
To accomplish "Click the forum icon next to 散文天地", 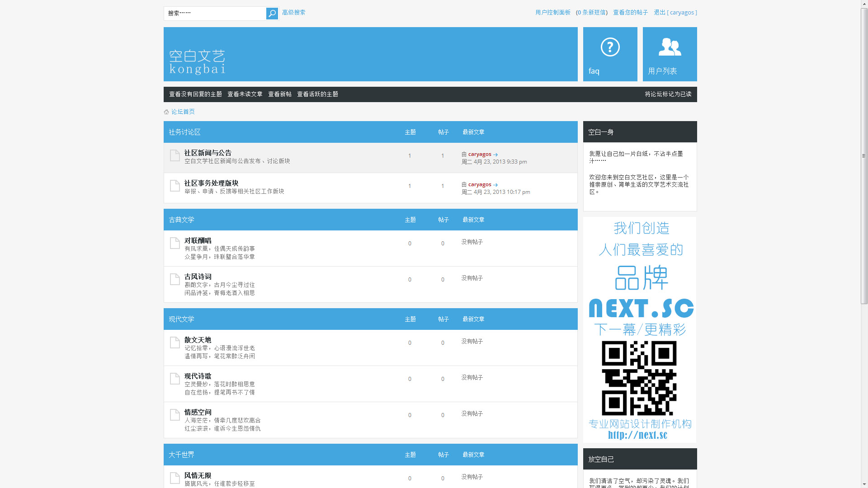I will tap(175, 343).
